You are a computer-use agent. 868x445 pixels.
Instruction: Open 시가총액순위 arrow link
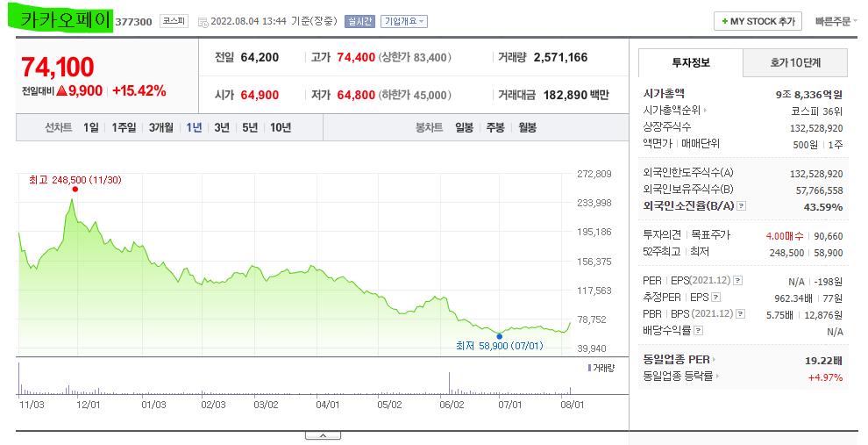[x=675, y=111]
